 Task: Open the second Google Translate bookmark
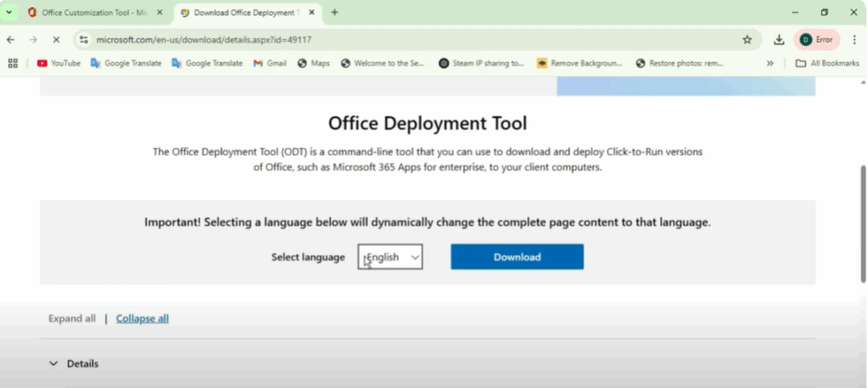tap(207, 63)
